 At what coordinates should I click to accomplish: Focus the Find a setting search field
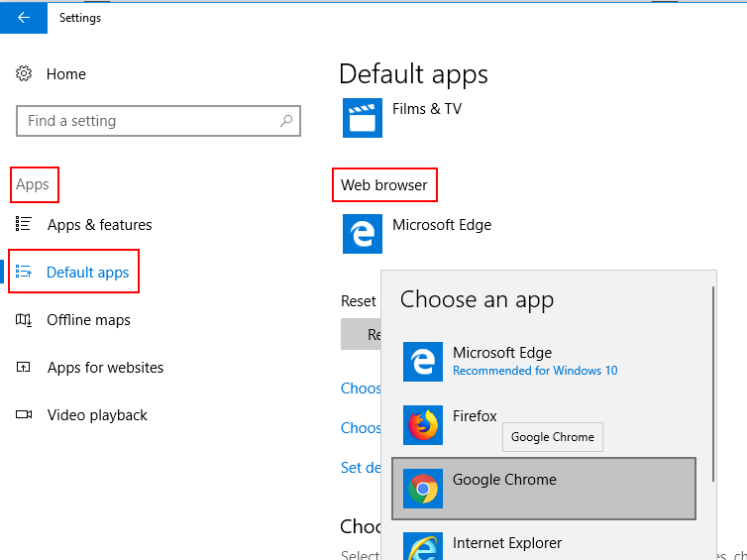(159, 121)
